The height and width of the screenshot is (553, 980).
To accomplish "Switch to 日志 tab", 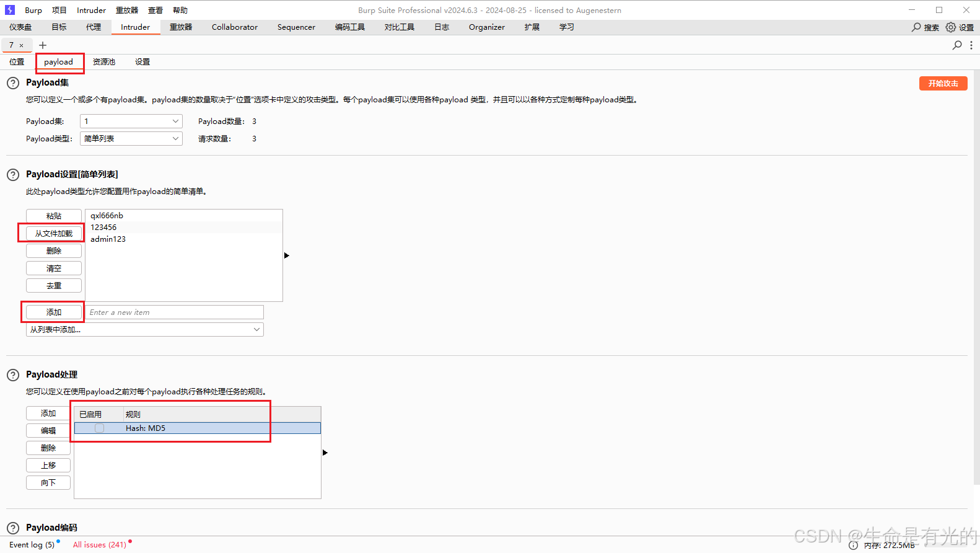I will [442, 27].
